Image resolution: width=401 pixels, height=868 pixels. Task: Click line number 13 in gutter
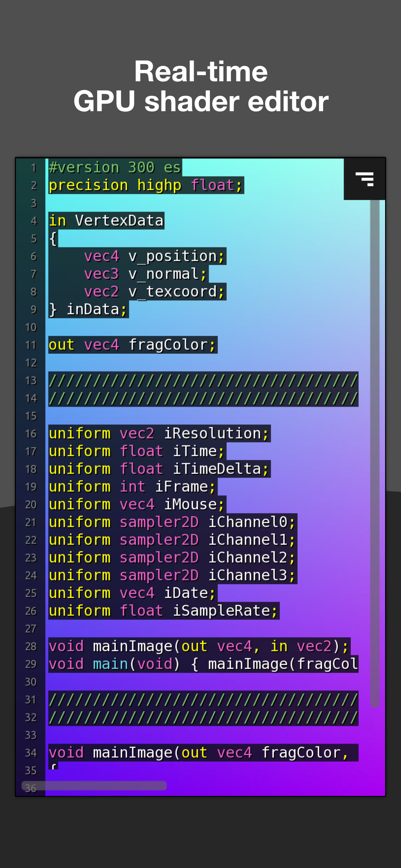click(x=31, y=380)
